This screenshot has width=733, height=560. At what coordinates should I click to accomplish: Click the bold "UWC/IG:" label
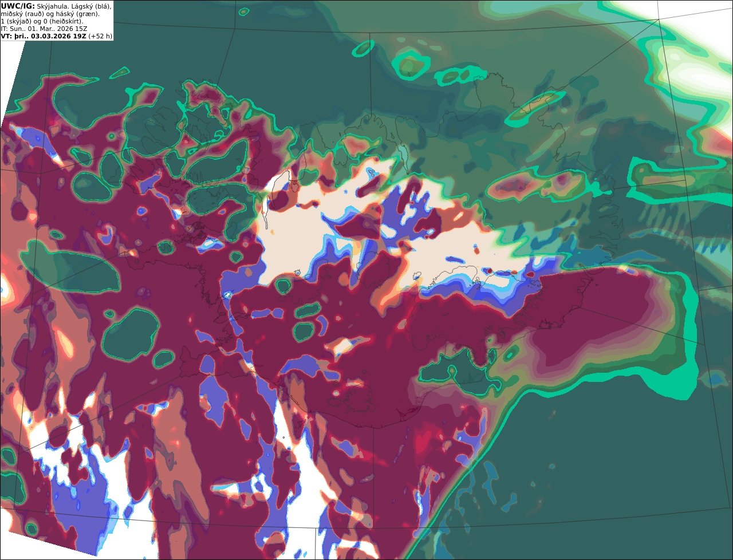pyautogui.click(x=18, y=6)
